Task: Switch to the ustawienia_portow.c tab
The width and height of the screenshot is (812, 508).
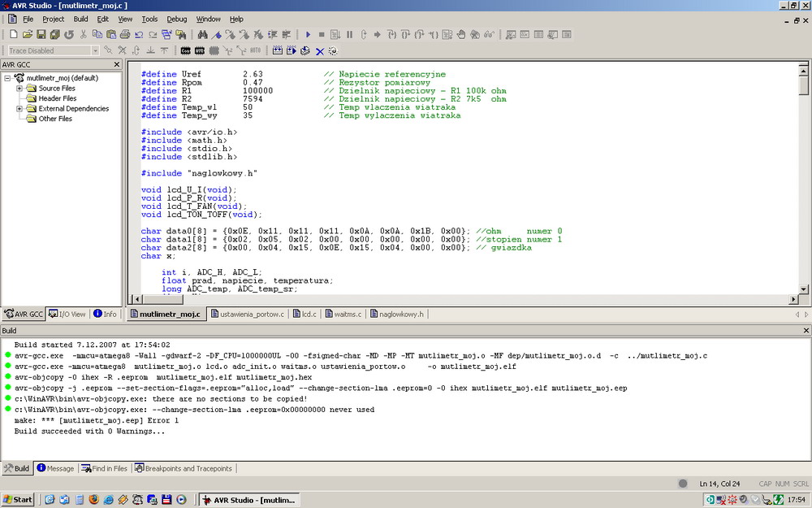Action: (x=248, y=314)
